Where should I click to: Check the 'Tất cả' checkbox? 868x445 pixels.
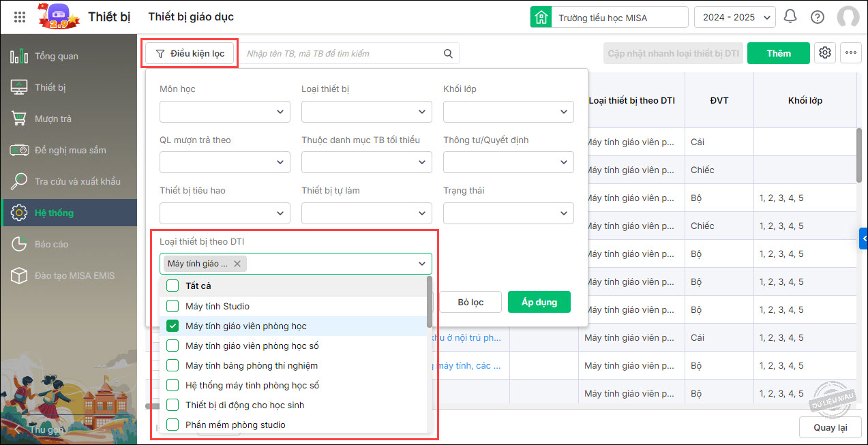173,286
